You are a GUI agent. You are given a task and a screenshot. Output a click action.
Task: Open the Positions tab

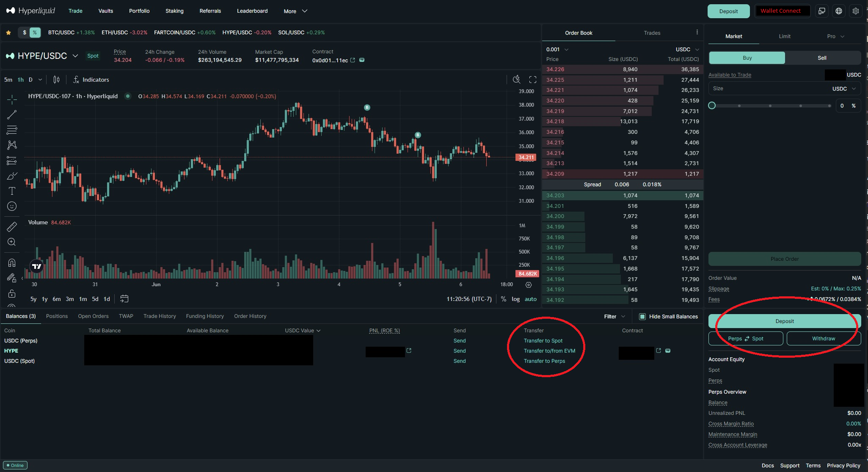pyautogui.click(x=57, y=316)
